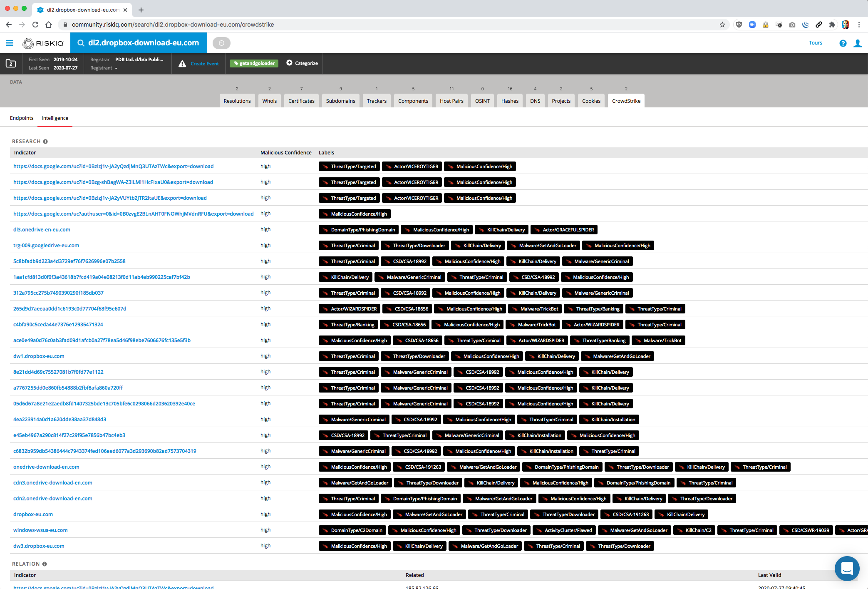Click the Research info icon
Screen dimensions: 868x589
[x=45, y=142]
